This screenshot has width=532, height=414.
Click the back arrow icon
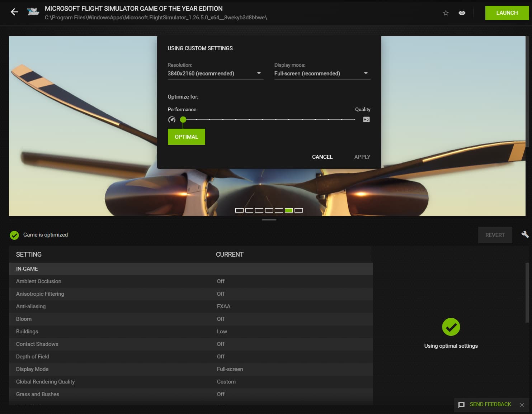coord(14,12)
